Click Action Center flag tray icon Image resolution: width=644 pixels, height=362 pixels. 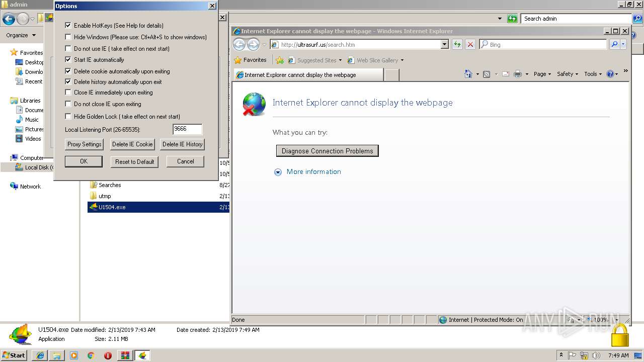click(x=572, y=355)
